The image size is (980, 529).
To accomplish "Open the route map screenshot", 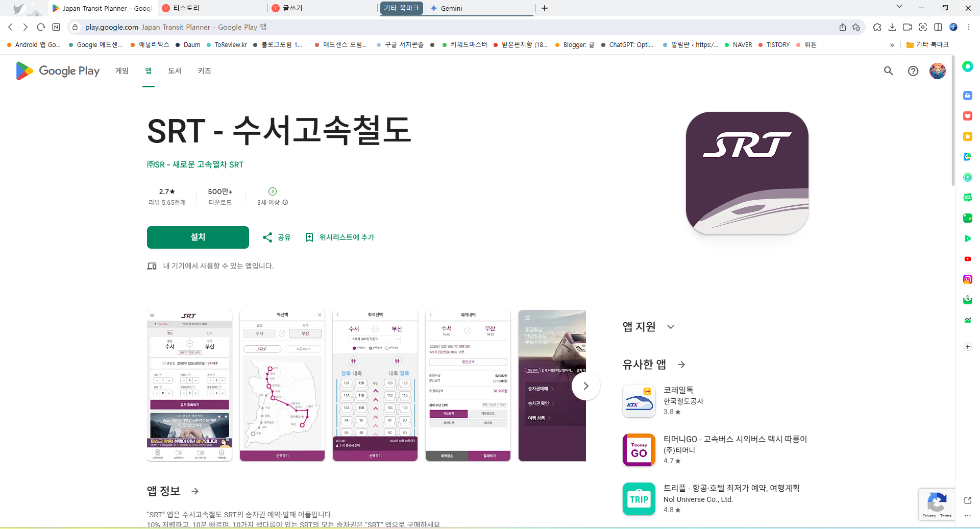I will pyautogui.click(x=282, y=386).
